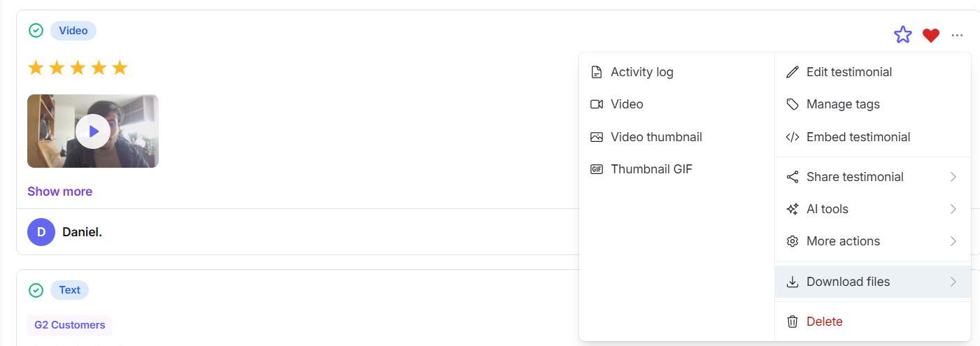Screen dimensions: 980x346
Task: Click the blue star favorite icon
Action: coord(903,35)
